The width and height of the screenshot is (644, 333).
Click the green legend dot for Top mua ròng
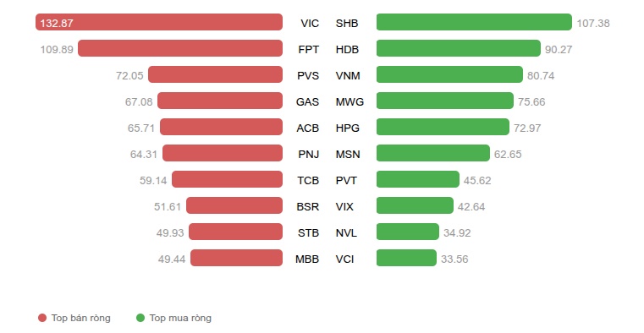pyautogui.click(x=140, y=318)
